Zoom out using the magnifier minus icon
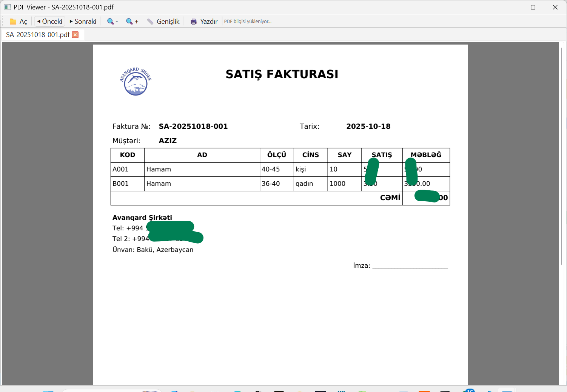The image size is (567, 392). click(x=112, y=22)
